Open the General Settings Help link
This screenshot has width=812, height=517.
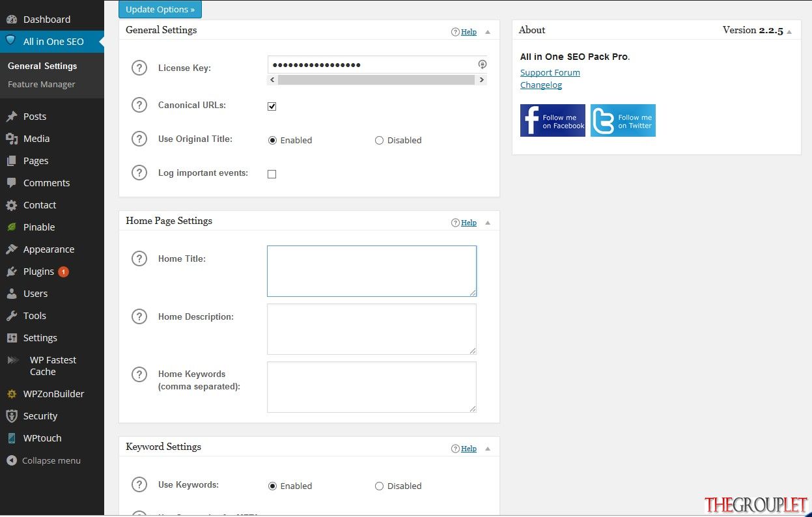469,32
